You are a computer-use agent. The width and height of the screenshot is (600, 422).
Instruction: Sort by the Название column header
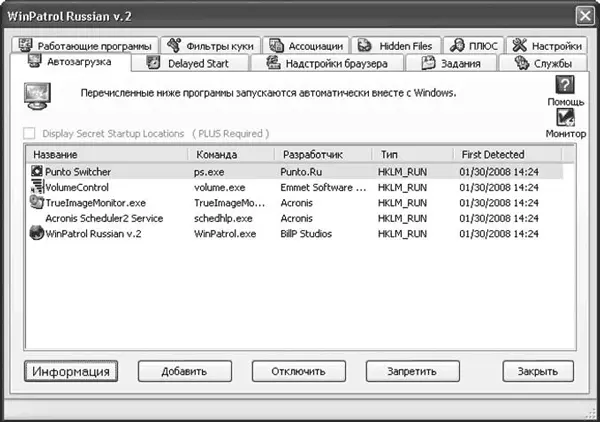(x=107, y=155)
